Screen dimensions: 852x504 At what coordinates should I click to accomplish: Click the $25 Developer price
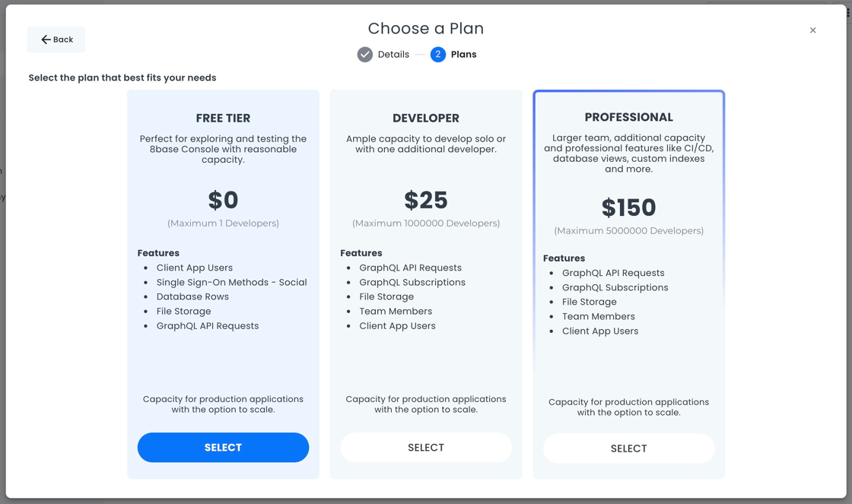[x=426, y=200]
